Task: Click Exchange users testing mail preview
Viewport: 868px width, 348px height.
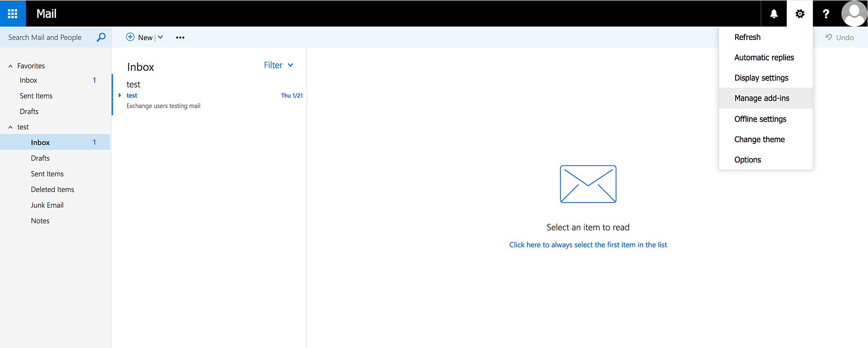Action: point(164,106)
